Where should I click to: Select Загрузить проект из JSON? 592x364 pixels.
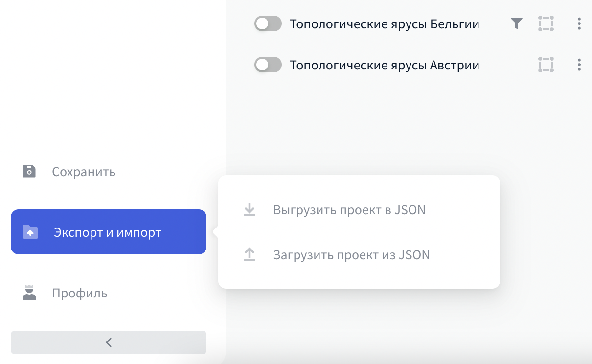point(351,255)
